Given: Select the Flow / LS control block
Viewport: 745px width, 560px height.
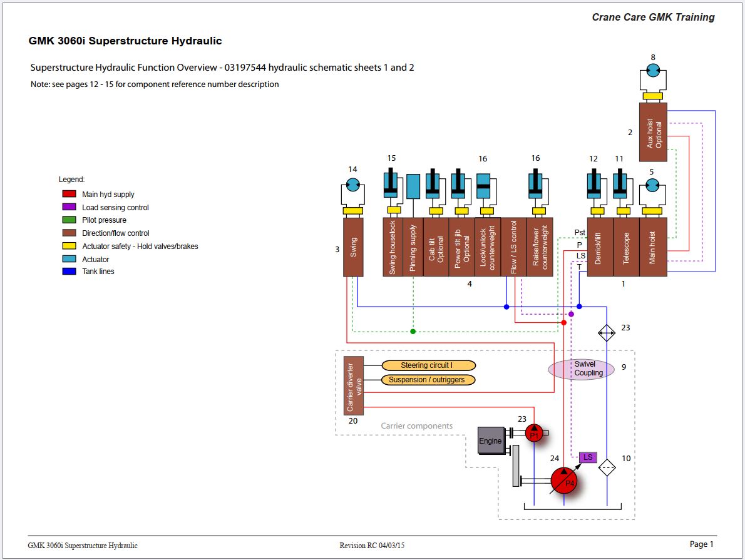Looking at the screenshot, I should (513, 247).
